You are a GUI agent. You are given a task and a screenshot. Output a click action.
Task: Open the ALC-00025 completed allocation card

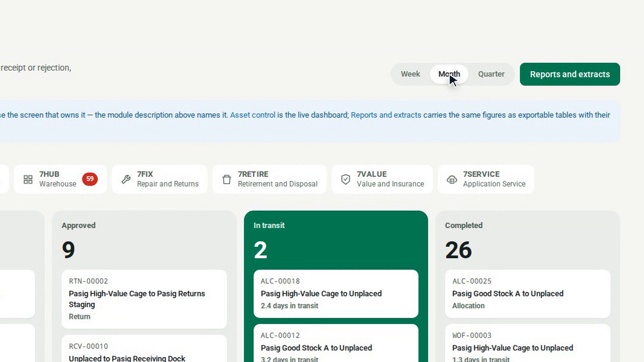528,294
